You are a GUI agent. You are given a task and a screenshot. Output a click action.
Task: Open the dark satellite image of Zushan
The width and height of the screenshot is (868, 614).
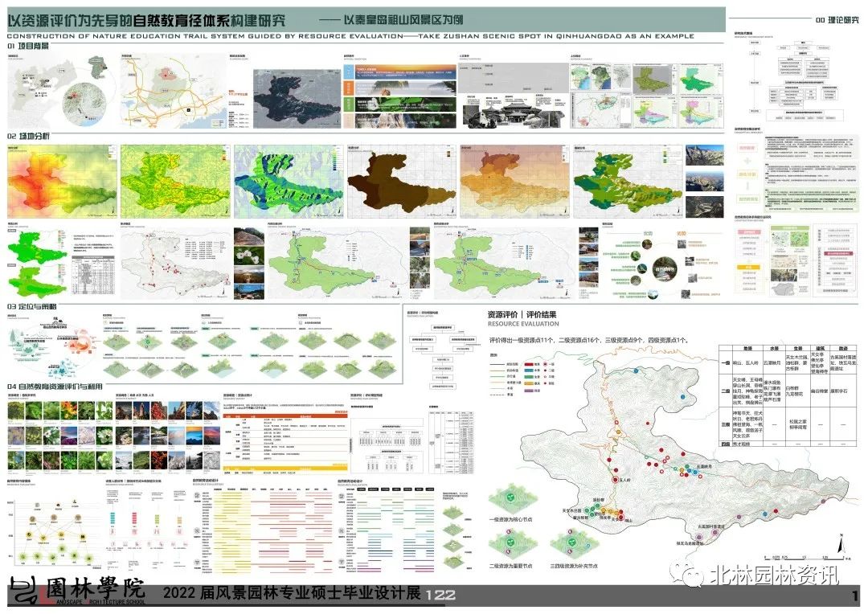pyautogui.click(x=297, y=99)
